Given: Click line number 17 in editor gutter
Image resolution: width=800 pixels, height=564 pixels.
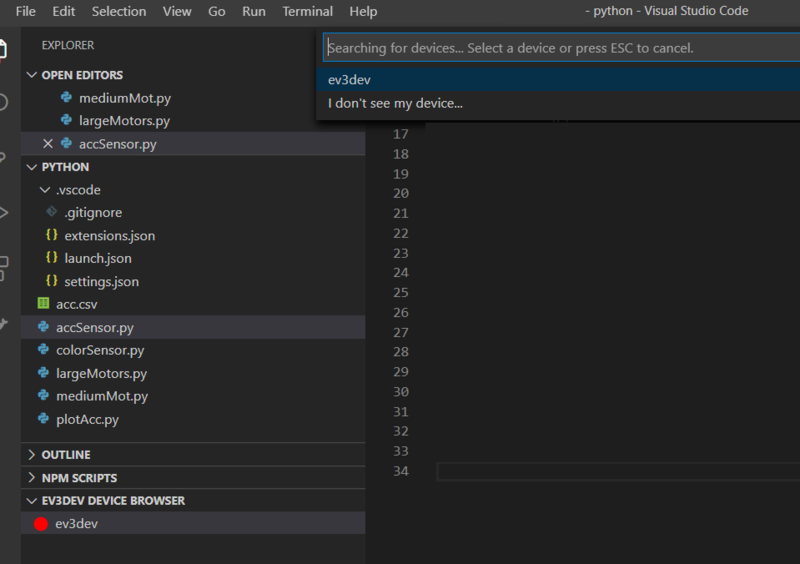Looking at the screenshot, I should coord(401,134).
